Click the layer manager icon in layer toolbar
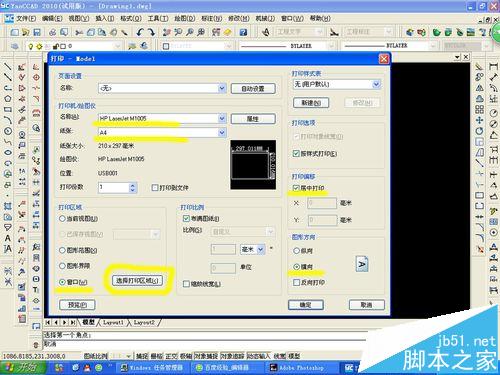This screenshot has height=375, width=500. pyautogui.click(x=14, y=46)
